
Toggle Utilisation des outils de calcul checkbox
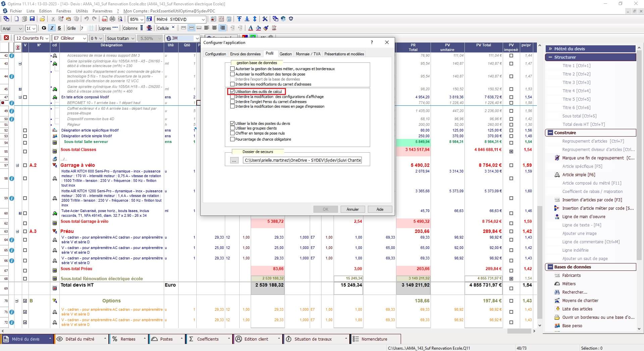click(232, 91)
